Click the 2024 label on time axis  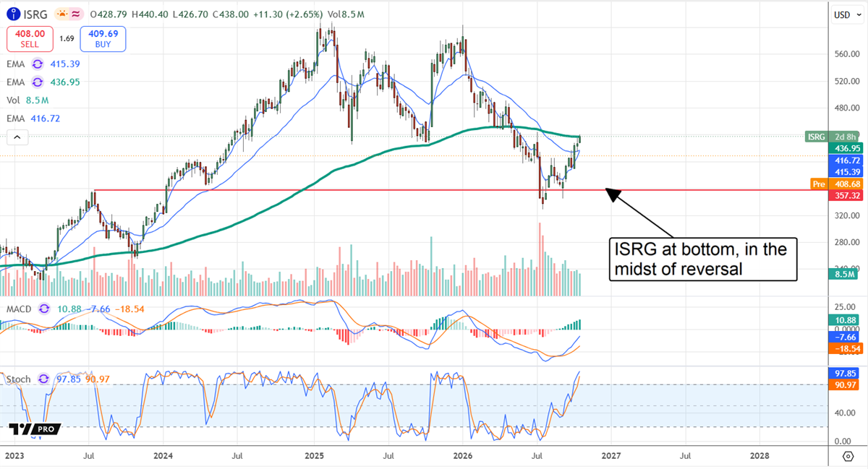[x=163, y=456]
